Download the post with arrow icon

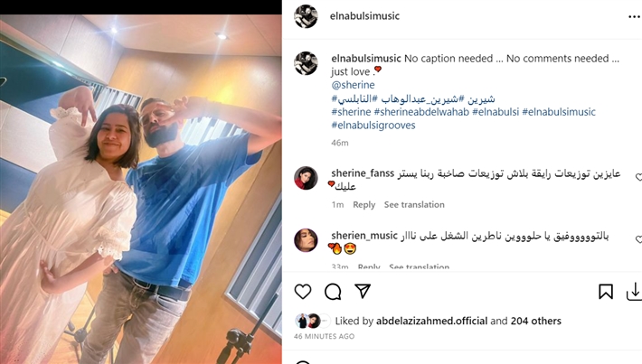(634, 292)
